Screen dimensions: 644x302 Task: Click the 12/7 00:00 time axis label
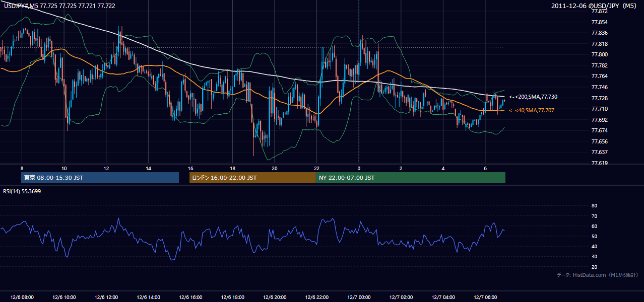click(x=358, y=297)
